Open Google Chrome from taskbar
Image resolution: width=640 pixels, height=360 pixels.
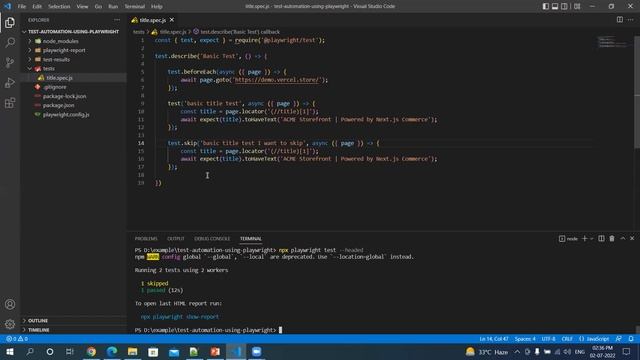pyautogui.click(x=91, y=351)
